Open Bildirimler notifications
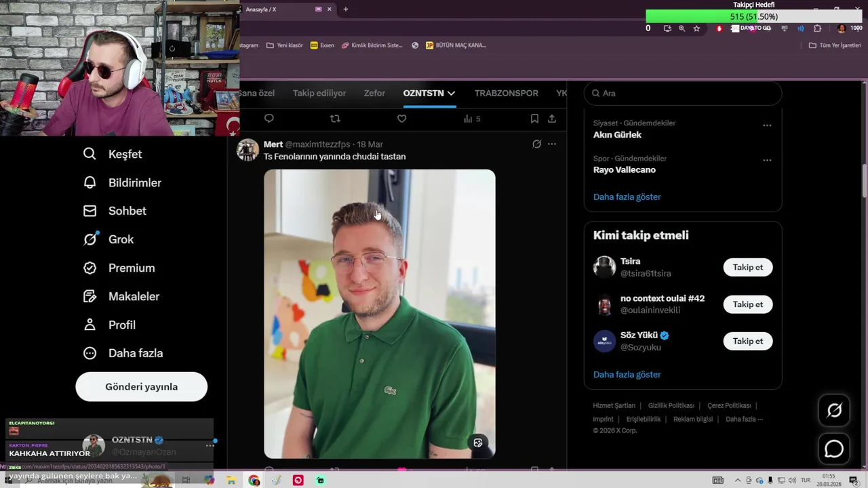Viewport: 868px width, 488px height. [x=122, y=182]
